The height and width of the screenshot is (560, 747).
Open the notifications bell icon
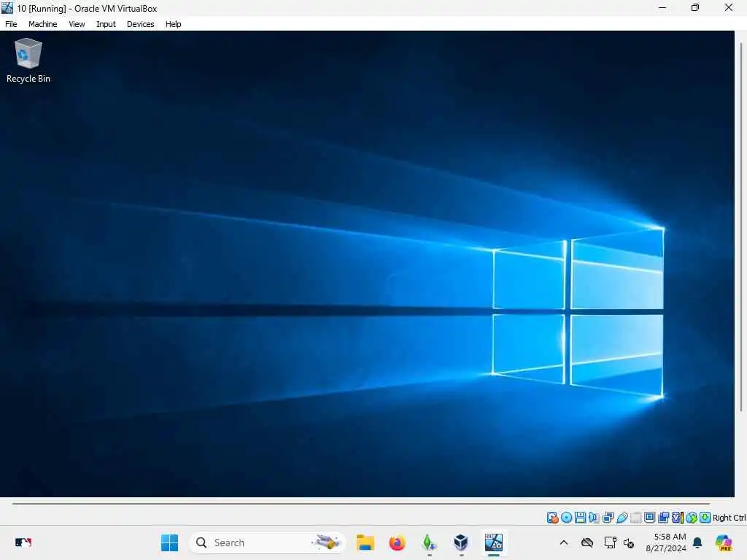tap(697, 542)
